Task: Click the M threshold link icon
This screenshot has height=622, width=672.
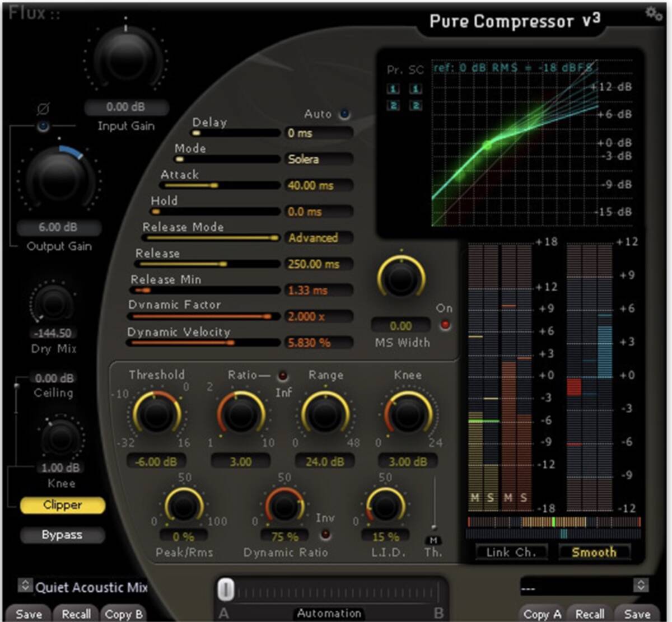Action: [434, 540]
